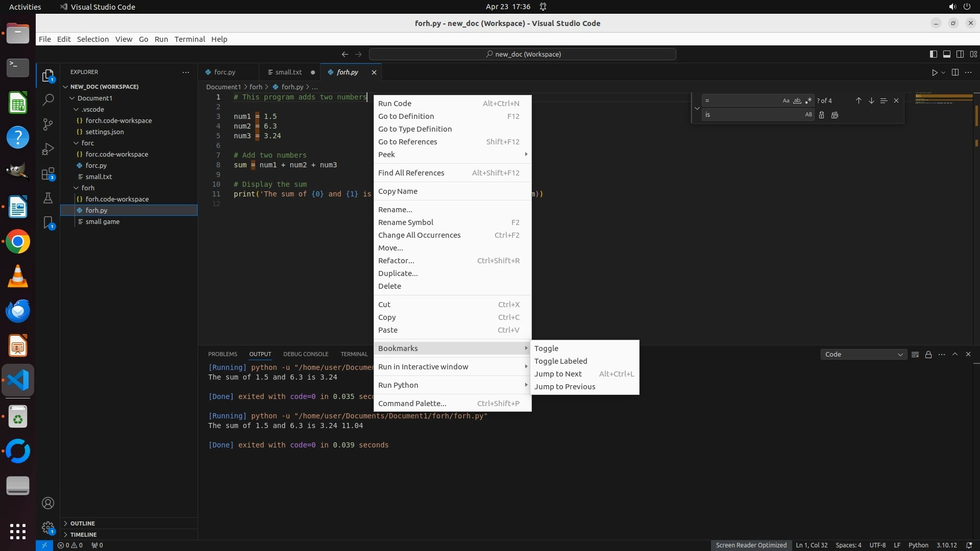Select Toggle Labeled bookmark entry
This screenshot has width=980, height=551.
tap(560, 361)
